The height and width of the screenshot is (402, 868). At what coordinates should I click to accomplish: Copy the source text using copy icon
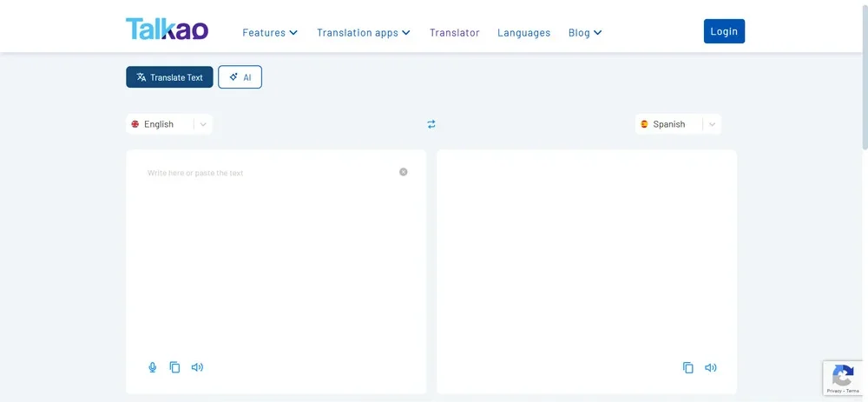174,367
